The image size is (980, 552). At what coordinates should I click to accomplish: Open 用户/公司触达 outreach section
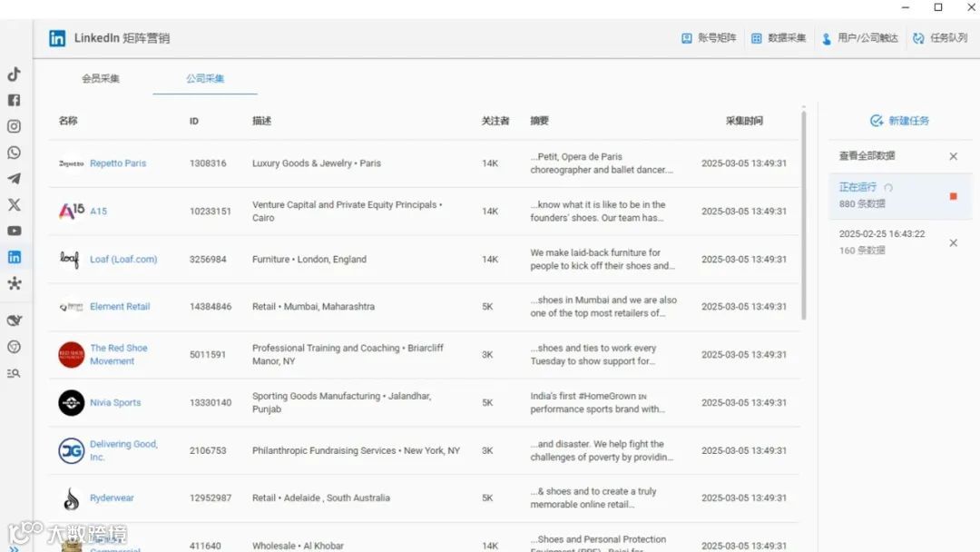(x=860, y=38)
